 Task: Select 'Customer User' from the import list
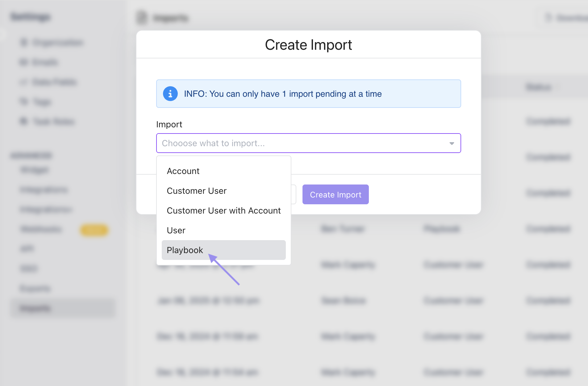(x=197, y=191)
